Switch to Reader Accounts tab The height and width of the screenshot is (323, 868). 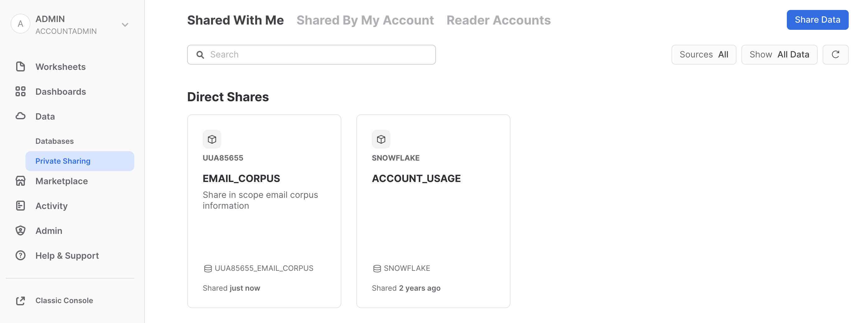(498, 20)
